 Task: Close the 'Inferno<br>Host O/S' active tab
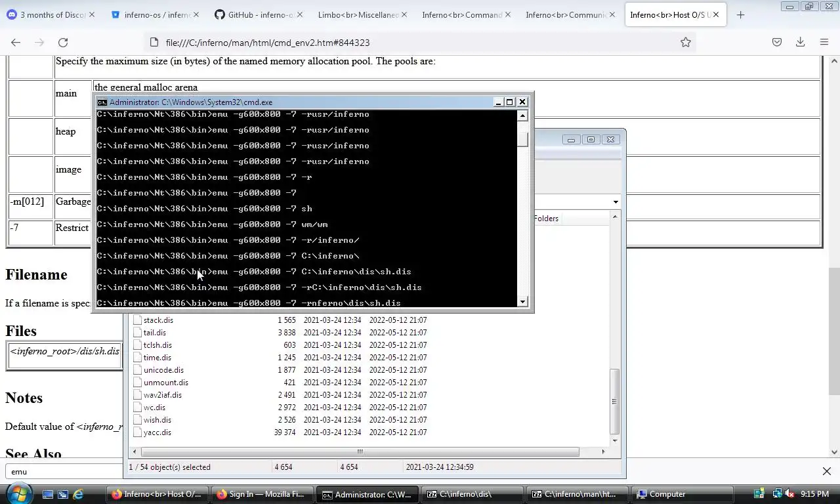[716, 14]
